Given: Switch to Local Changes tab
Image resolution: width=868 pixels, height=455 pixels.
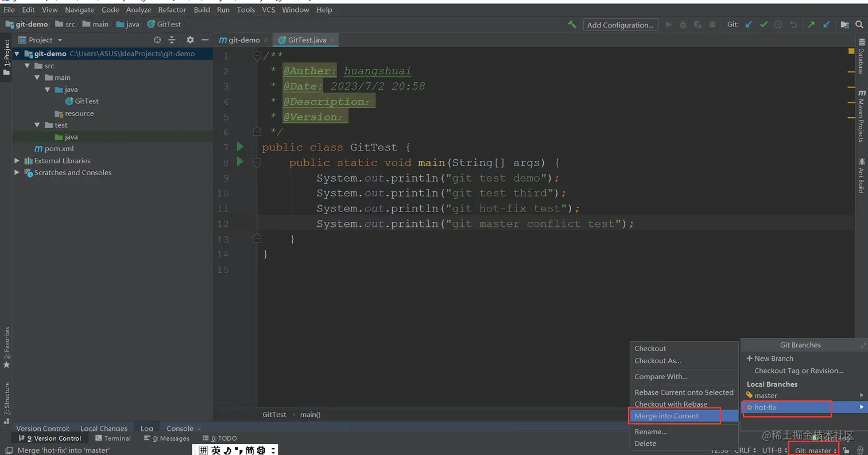Looking at the screenshot, I should coord(104,429).
